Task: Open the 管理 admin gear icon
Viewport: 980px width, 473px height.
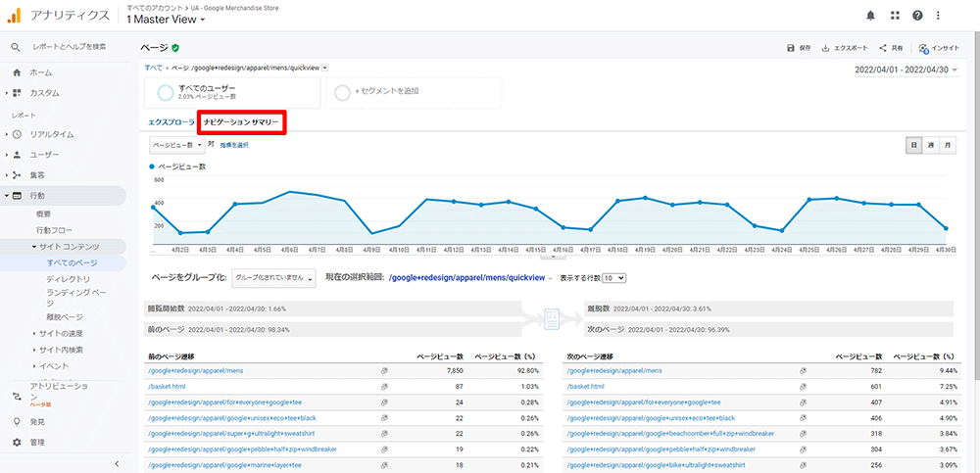Action: [x=17, y=443]
